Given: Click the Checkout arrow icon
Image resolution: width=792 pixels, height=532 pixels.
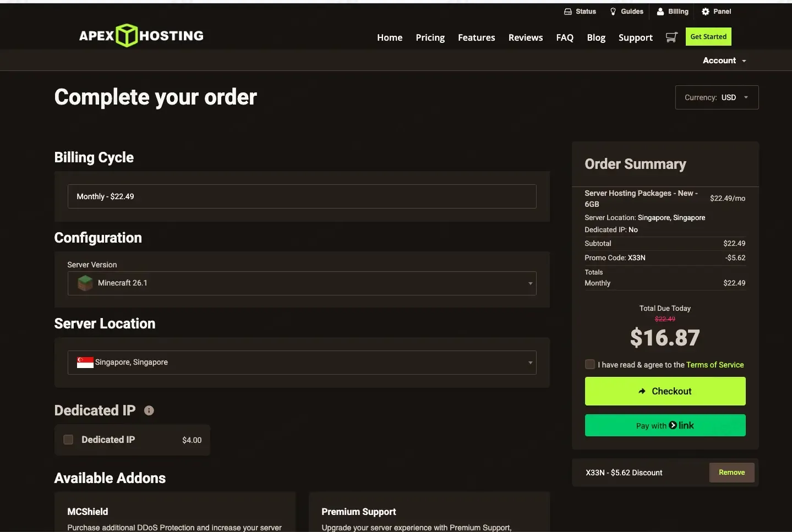Looking at the screenshot, I should (642, 391).
